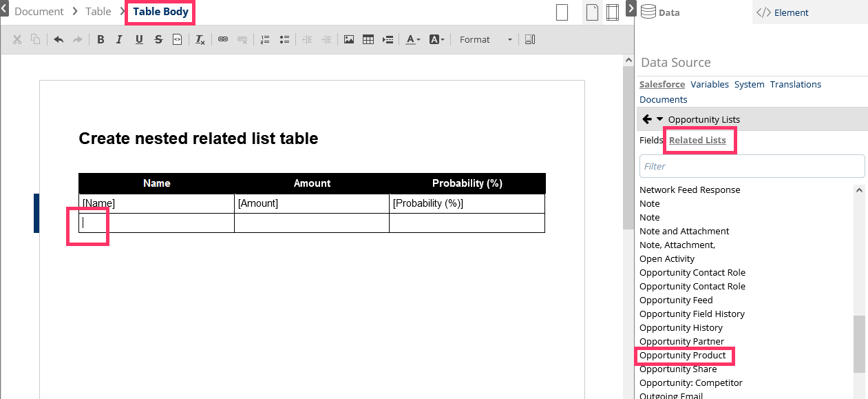This screenshot has height=399, width=868.
Task: Insert a table using the table icon
Action: (x=368, y=40)
